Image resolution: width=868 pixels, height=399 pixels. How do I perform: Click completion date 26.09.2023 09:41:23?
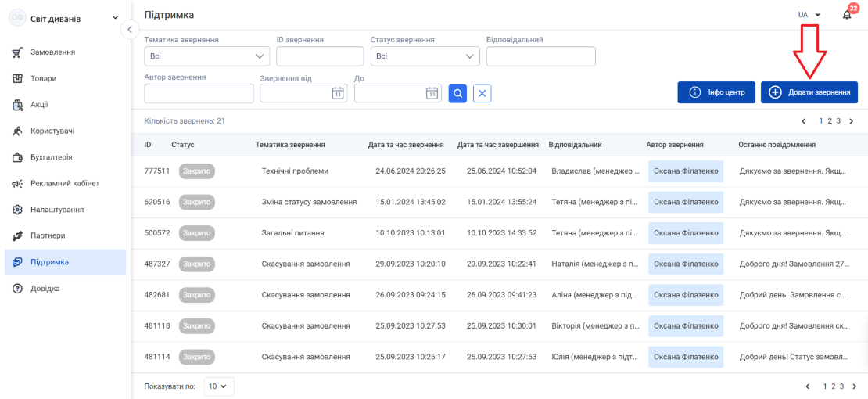pos(501,296)
